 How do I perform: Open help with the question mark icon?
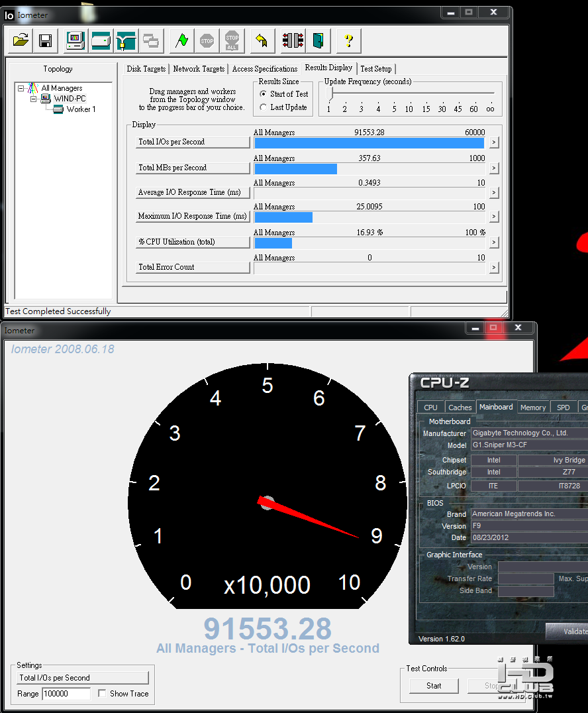(348, 41)
